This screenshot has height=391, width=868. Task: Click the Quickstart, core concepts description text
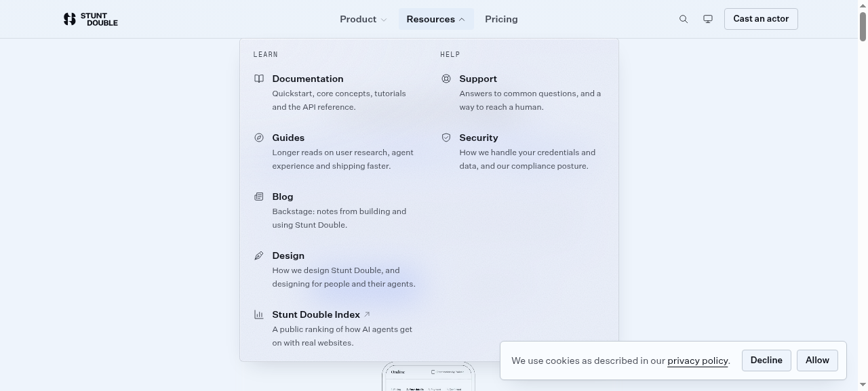[x=339, y=100]
